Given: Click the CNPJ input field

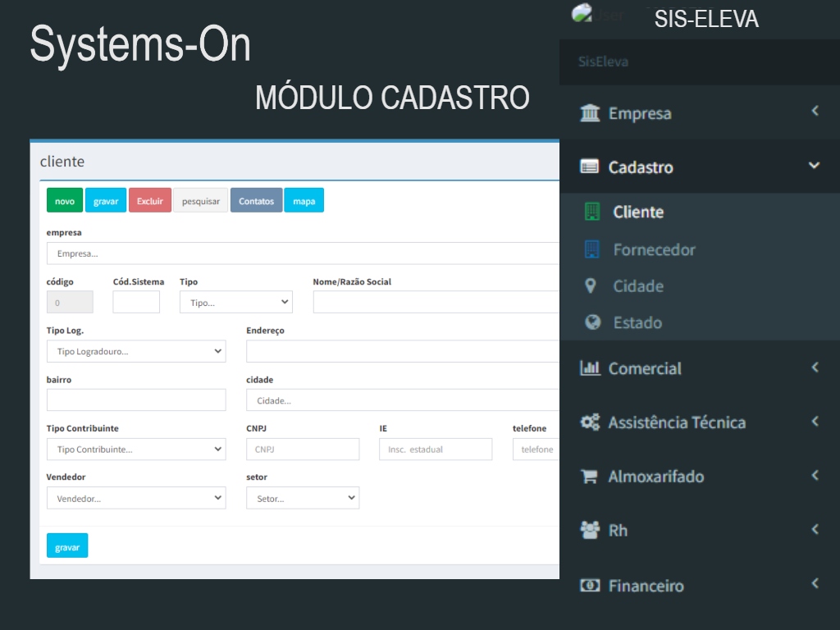Looking at the screenshot, I should point(303,450).
